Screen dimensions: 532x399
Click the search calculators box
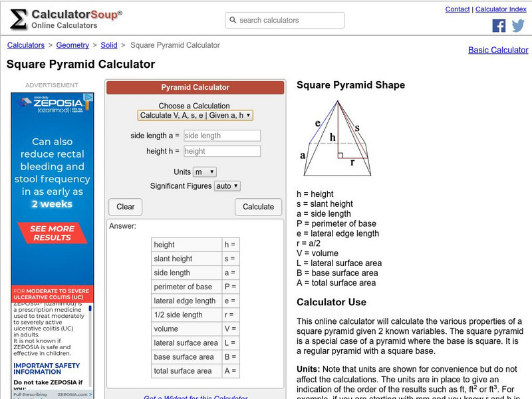point(285,21)
